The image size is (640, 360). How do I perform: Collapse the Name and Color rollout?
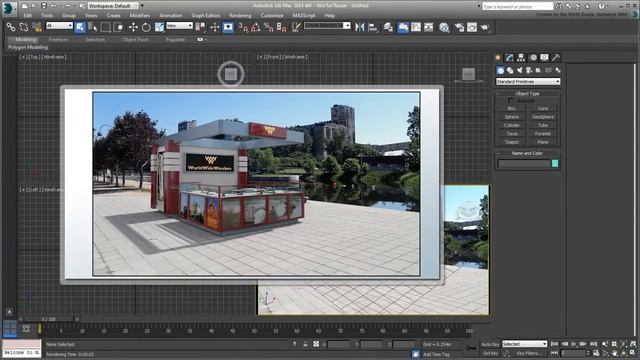click(527, 153)
